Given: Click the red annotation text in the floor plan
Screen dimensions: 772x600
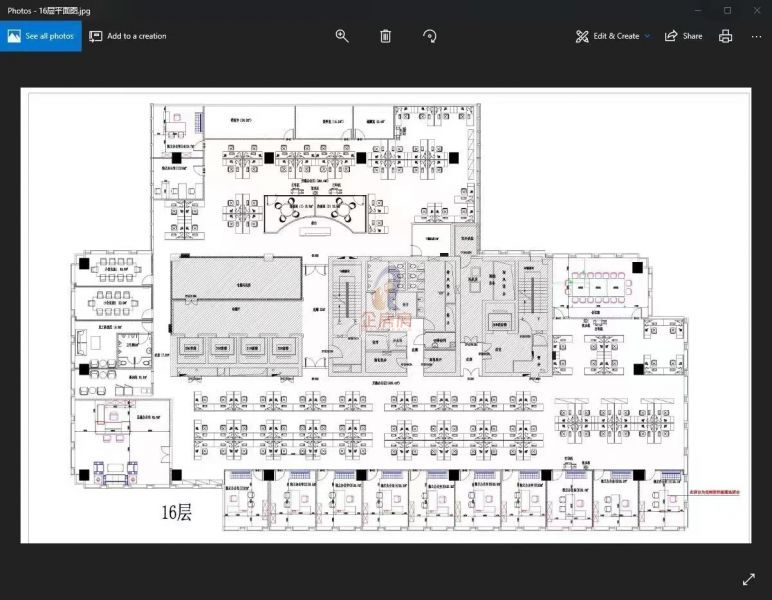Looking at the screenshot, I should point(717,491).
